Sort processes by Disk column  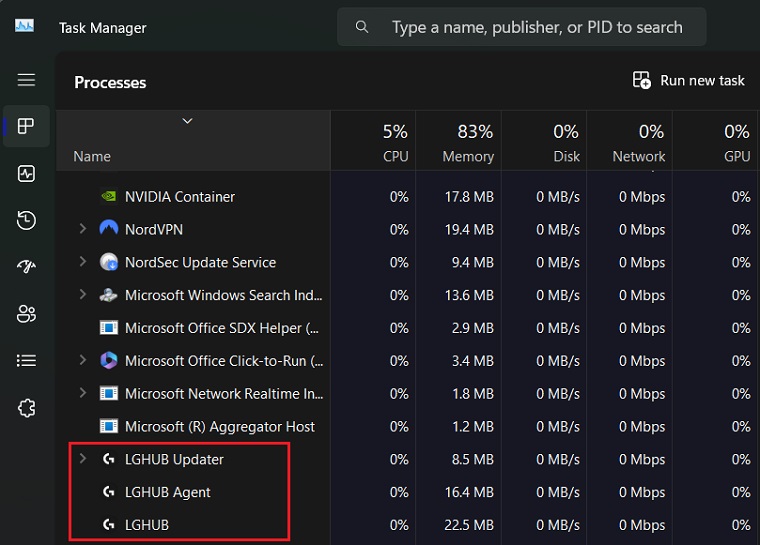point(544,141)
